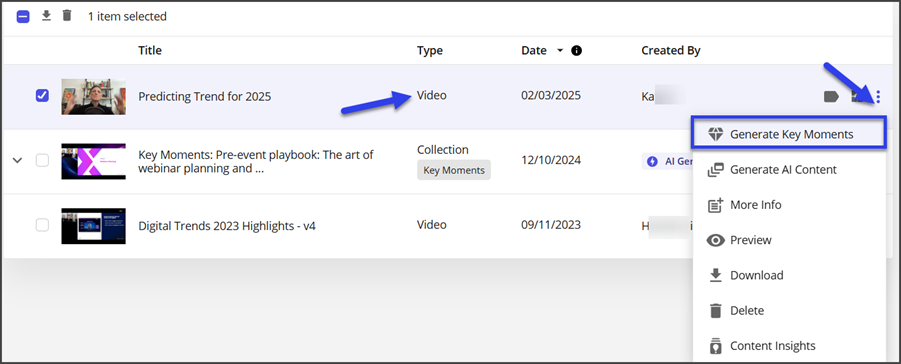Check the Key Moments collection row checkbox
The height and width of the screenshot is (364, 901).
[x=43, y=160]
